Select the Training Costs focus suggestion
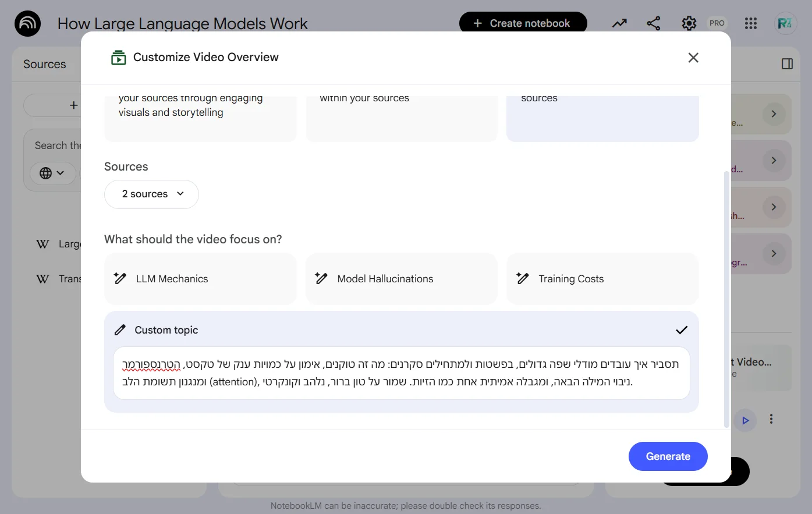Image resolution: width=812 pixels, height=514 pixels. (602, 279)
